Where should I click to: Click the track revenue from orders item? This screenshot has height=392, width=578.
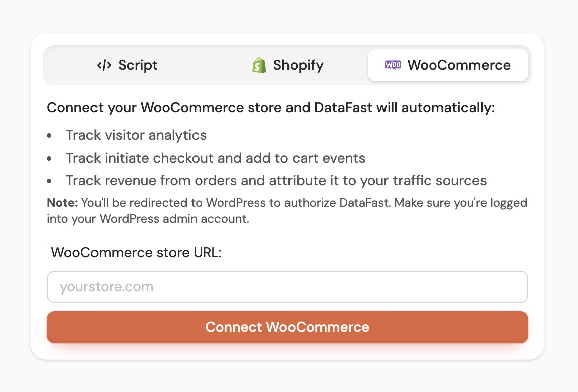pyautogui.click(x=276, y=181)
